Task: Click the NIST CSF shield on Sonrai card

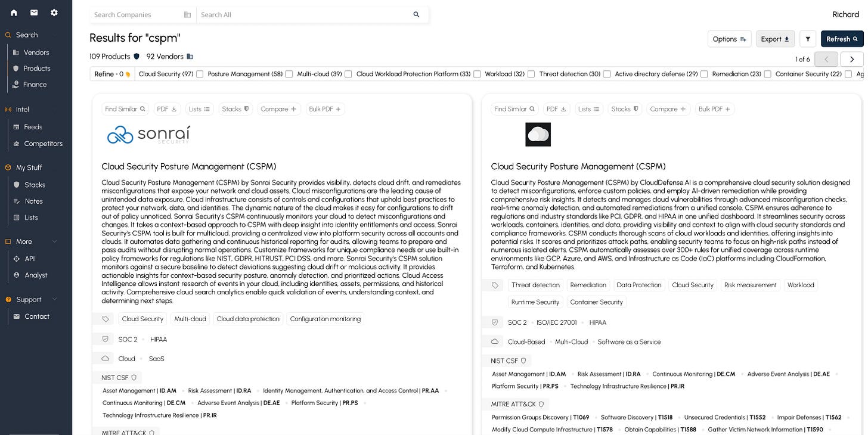Action: coord(134,378)
